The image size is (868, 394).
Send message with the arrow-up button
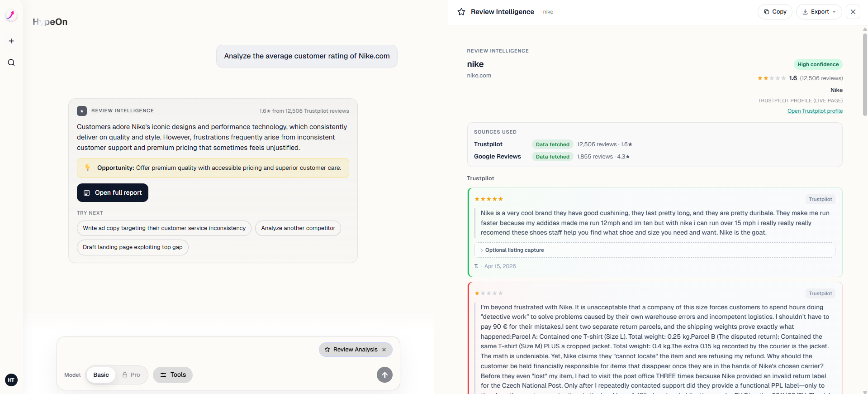coord(384,375)
